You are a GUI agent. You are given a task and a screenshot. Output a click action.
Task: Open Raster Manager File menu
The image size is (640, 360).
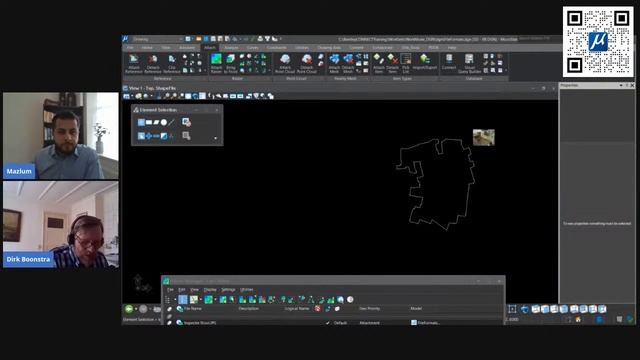(170, 290)
